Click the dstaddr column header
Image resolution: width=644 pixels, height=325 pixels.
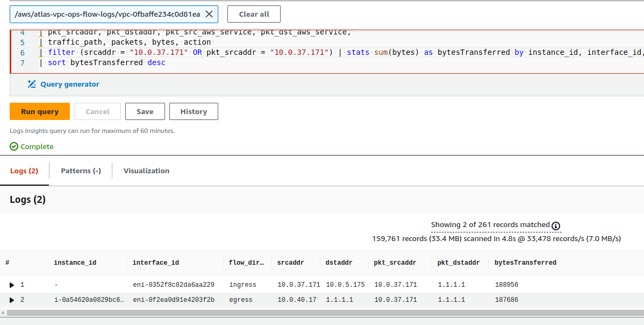click(x=339, y=263)
